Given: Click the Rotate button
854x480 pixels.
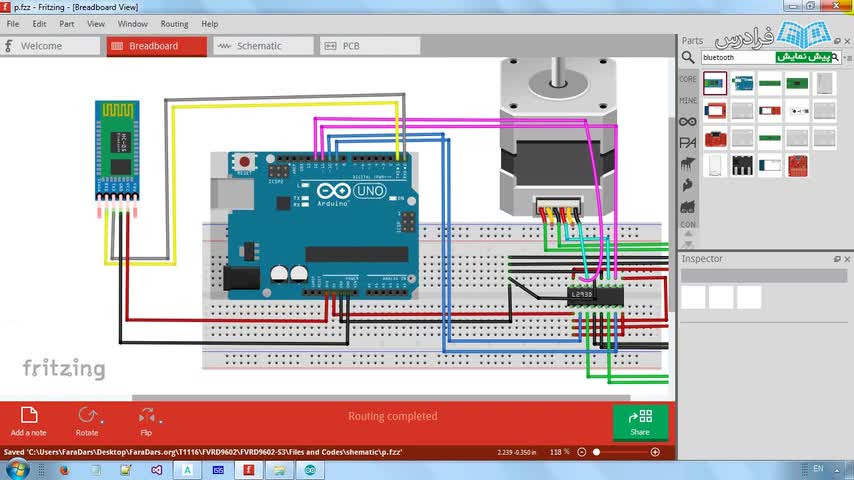Looking at the screenshot, I should coord(87,421).
